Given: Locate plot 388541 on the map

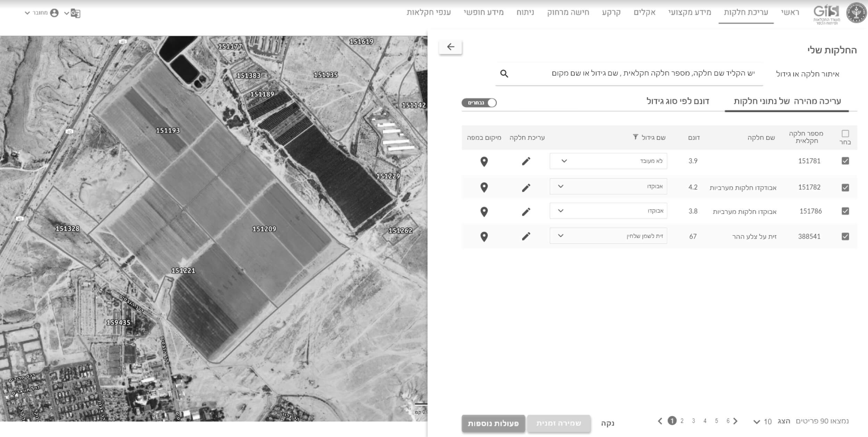Looking at the screenshot, I should 484,237.
